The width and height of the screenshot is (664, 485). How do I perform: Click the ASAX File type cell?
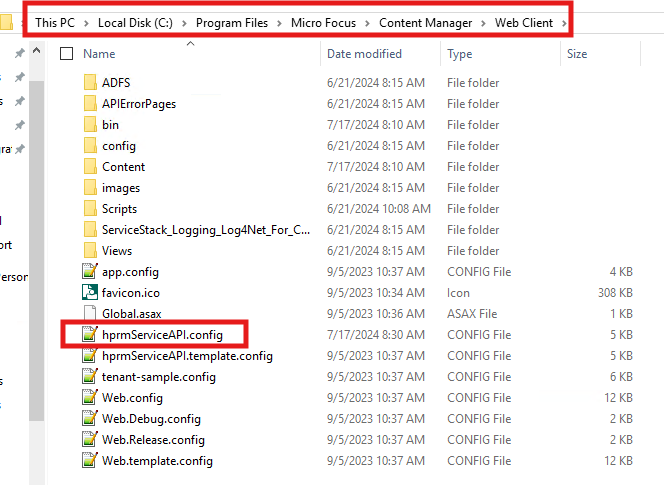(472, 314)
